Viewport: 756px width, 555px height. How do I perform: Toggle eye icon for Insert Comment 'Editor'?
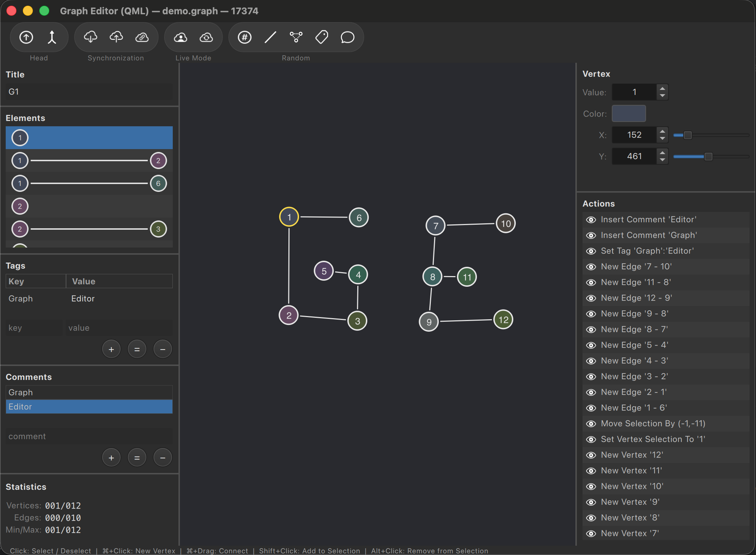[591, 220]
